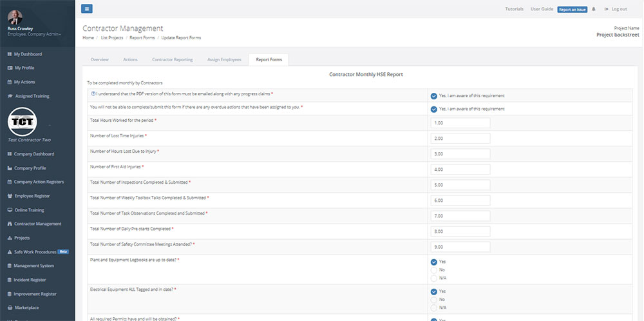Select N/A for Electrical Equipment tagged
The height and width of the screenshot is (321, 644).
tap(433, 307)
